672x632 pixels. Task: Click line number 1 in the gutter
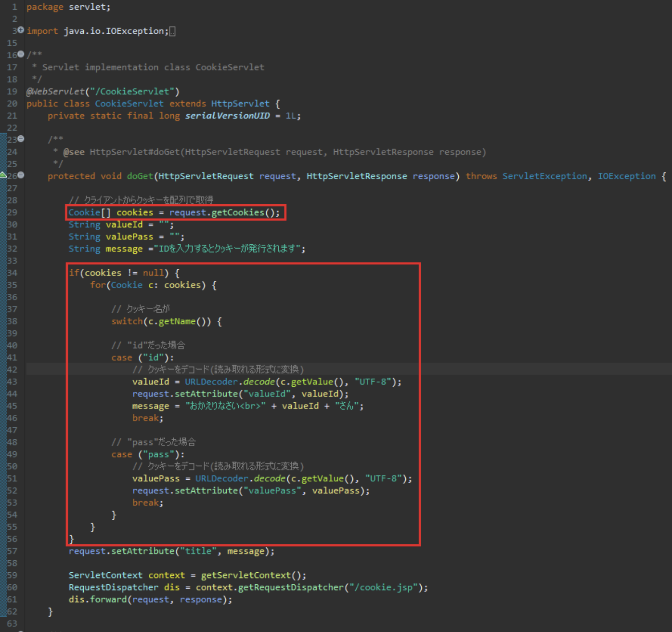click(x=14, y=7)
